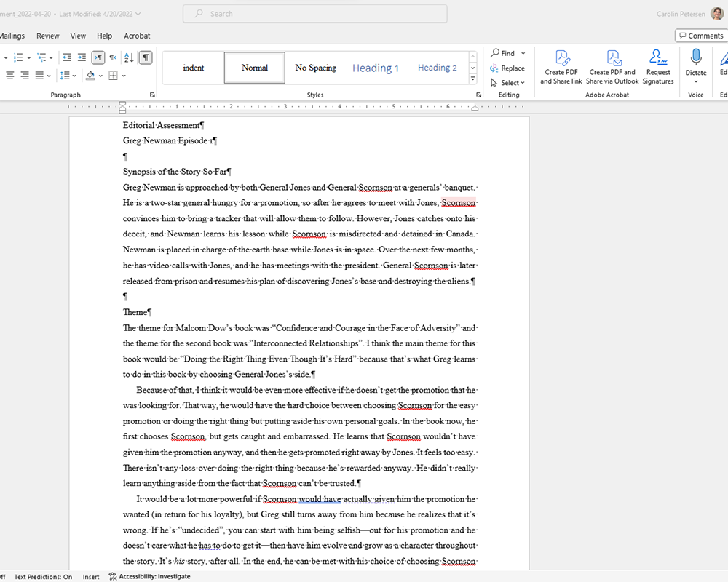Apply the Heading 2 style
The height and width of the screenshot is (582, 728).
(x=437, y=68)
